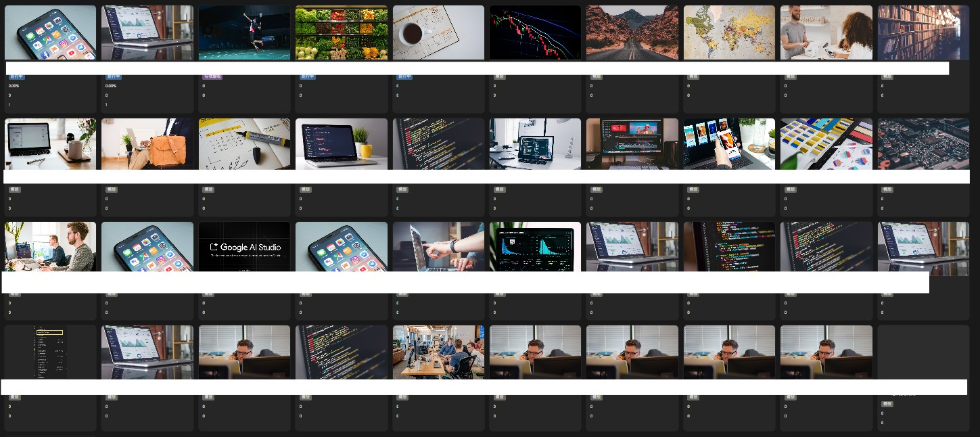Image resolution: width=980 pixels, height=437 pixels.
Task: Click the blue status badge under vegetable shelves card
Action: 308,77
